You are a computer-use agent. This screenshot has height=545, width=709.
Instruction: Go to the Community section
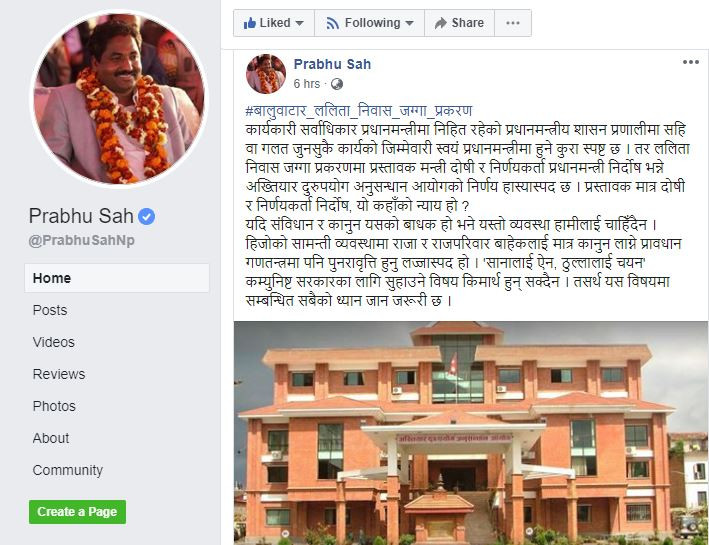pos(67,470)
